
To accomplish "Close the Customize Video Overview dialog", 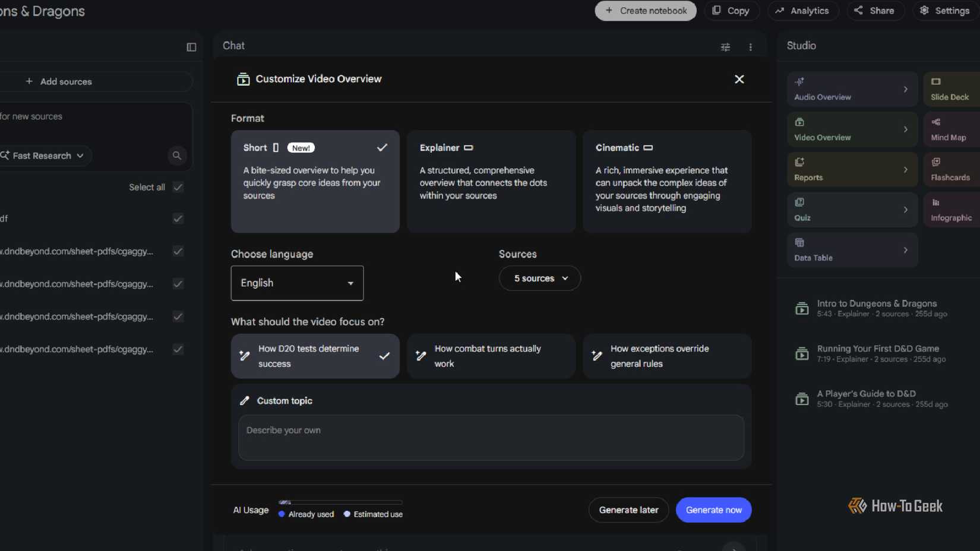I will point(739,79).
